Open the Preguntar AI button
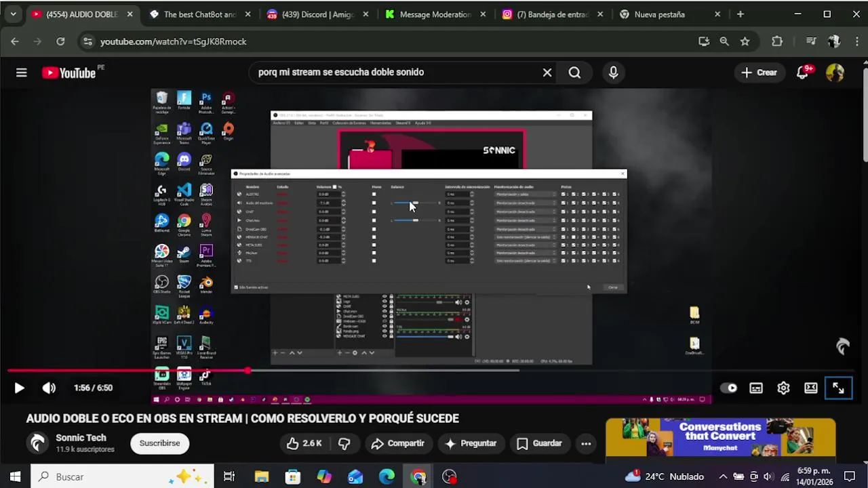 coord(471,443)
